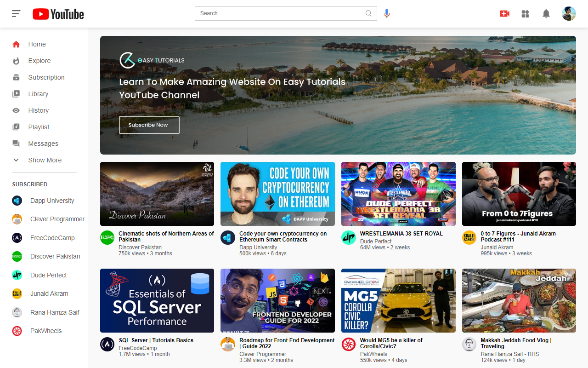Image resolution: width=588 pixels, height=368 pixels.
Task: Click Dude Perfect channel icon in sidebar
Action: (17, 275)
